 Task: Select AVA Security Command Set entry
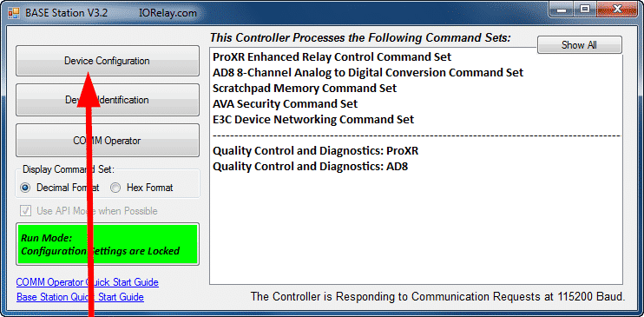[285, 103]
